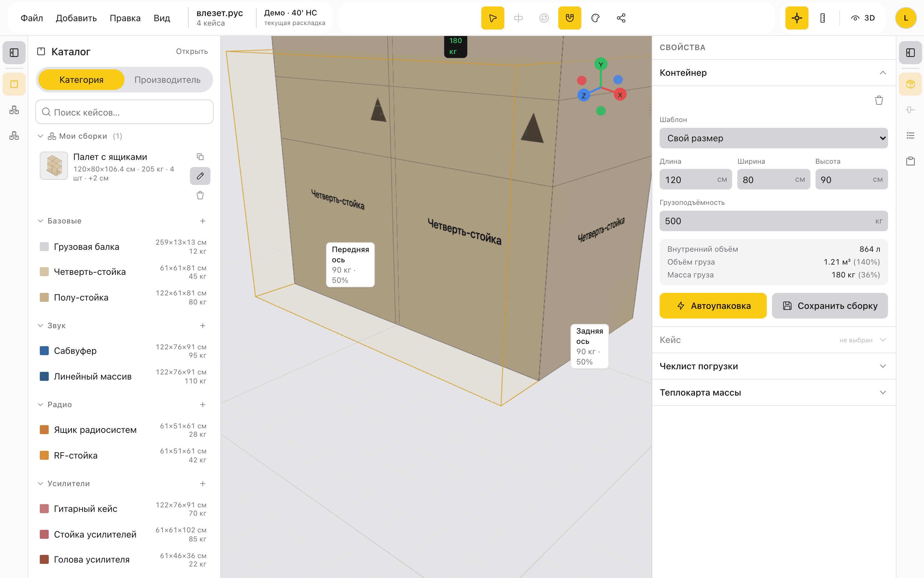
Task: Click the Передняя ось label in viewport
Action: tap(350, 265)
